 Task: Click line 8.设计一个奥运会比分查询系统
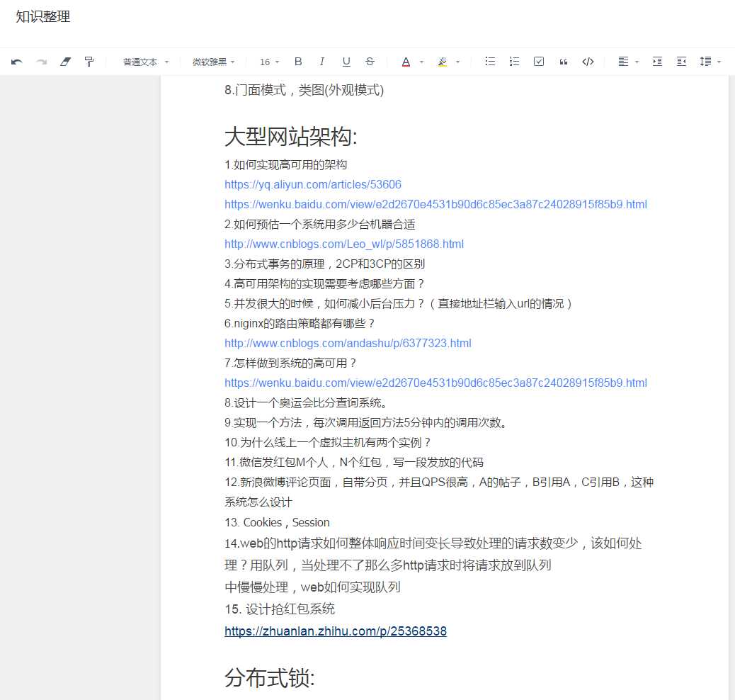point(306,402)
